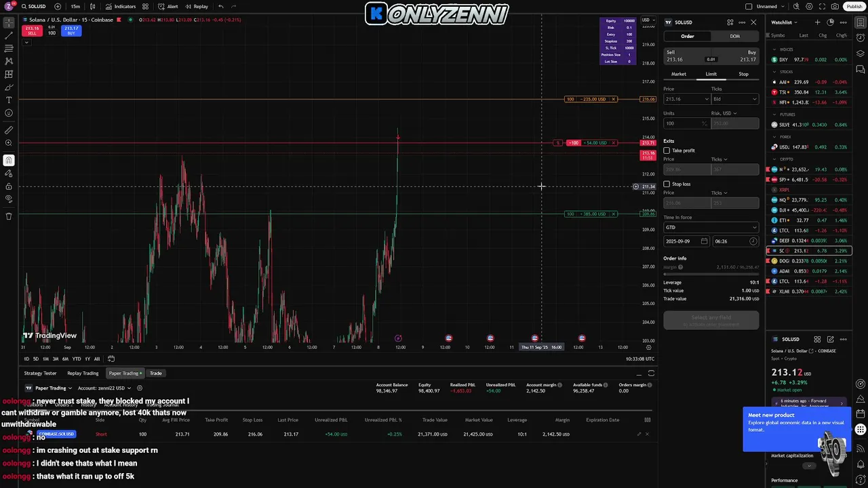
Task: Select the brush drawing tool
Action: pyautogui.click(x=9, y=87)
